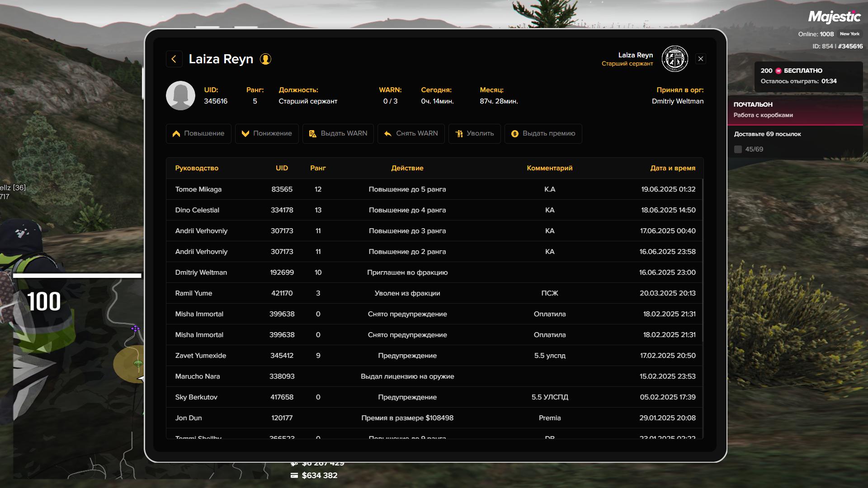Click the document icon on Выдать WARN
The height and width of the screenshot is (488, 868).
coord(313,134)
